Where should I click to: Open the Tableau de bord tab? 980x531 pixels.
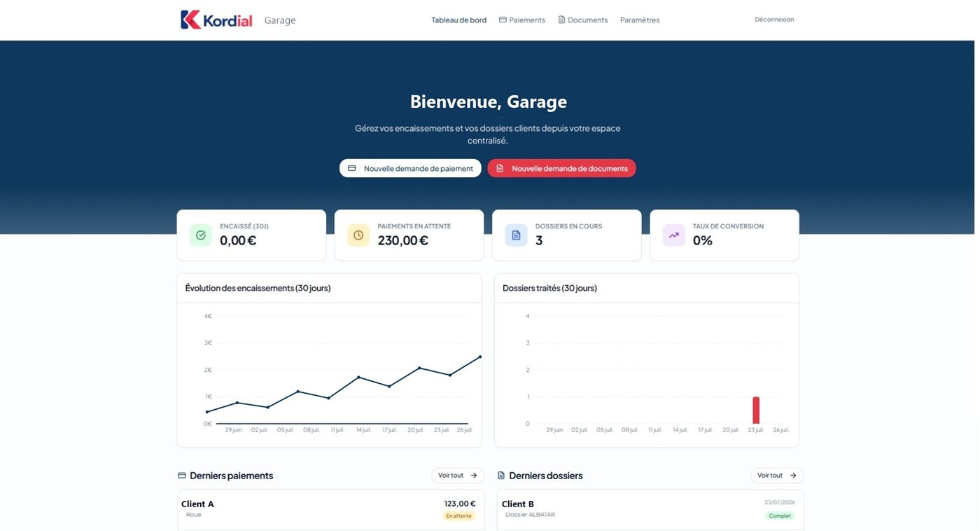point(459,20)
